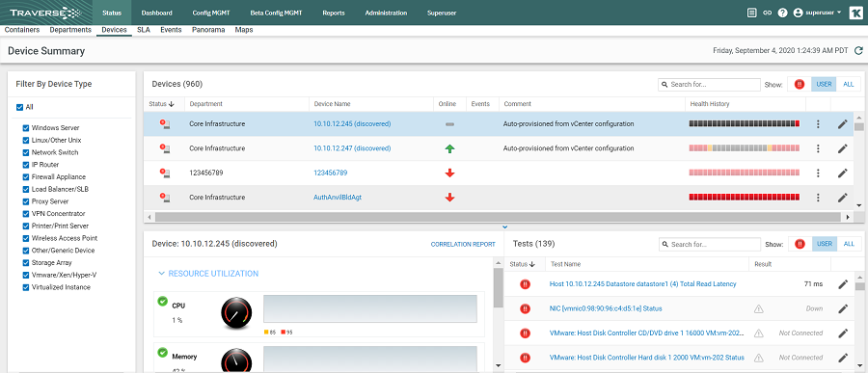This screenshot has width=868, height=373.
Task: Switch to the SLA tab
Action: click(144, 30)
